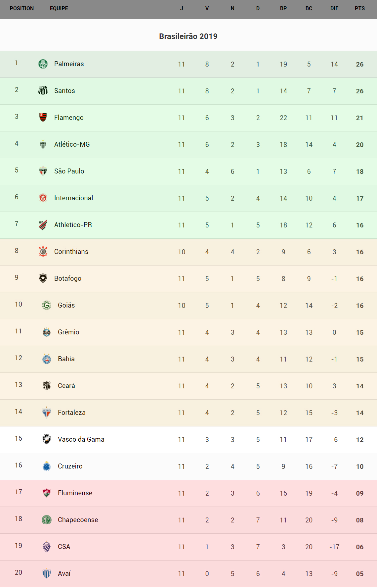Image resolution: width=377 pixels, height=588 pixels.
Task: Click the Vasco da Gama crest icon
Action: pyautogui.click(x=47, y=439)
